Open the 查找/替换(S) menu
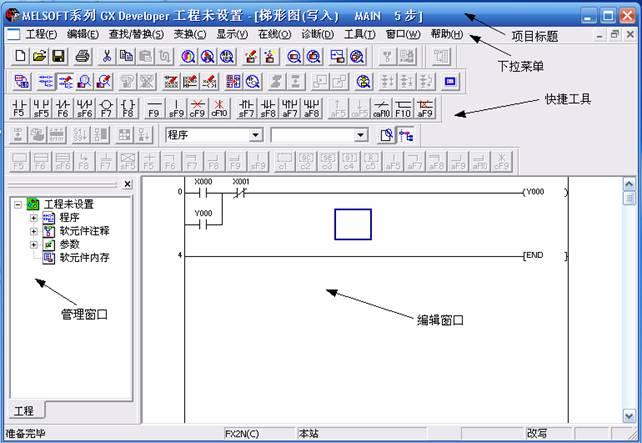The width and height of the screenshot is (642, 443). pyautogui.click(x=136, y=34)
